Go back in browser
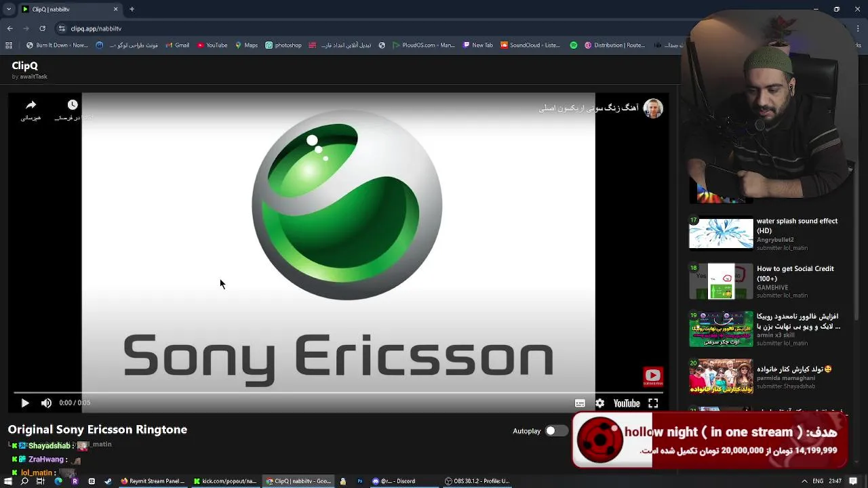Screen dimensions: 868x488 coord(9,28)
